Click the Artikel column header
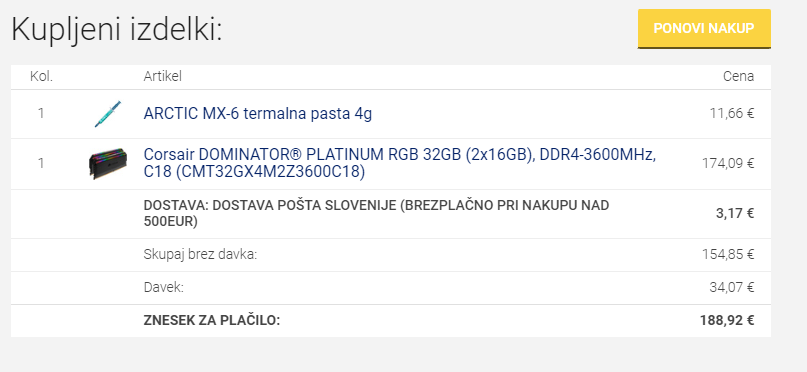 tap(163, 77)
